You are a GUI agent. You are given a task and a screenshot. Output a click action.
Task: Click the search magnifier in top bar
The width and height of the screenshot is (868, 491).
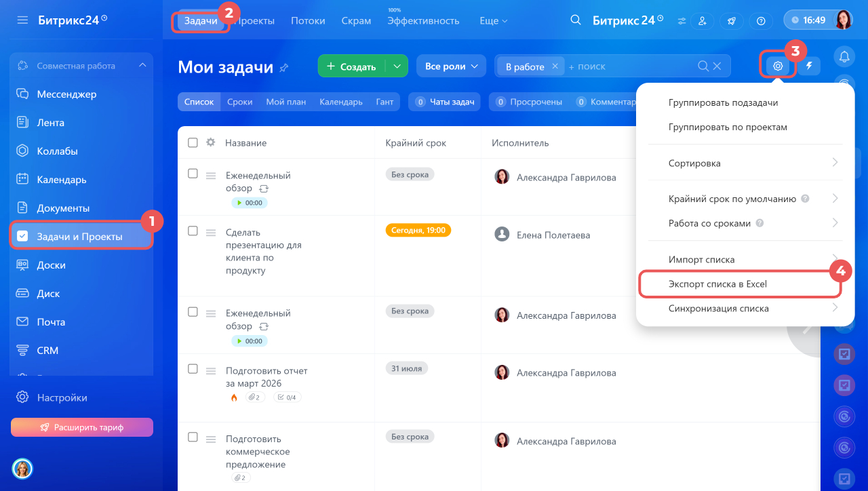(576, 20)
